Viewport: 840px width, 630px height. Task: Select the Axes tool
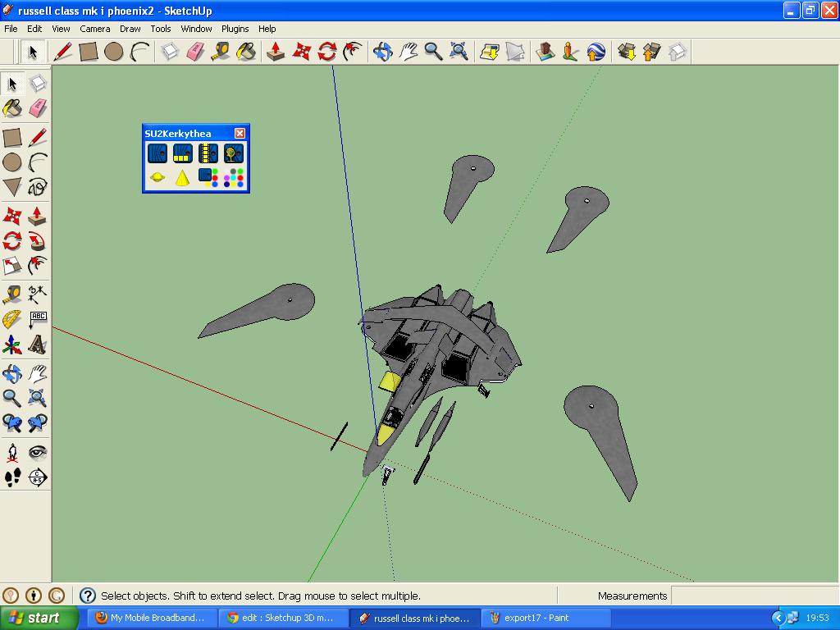[11, 345]
